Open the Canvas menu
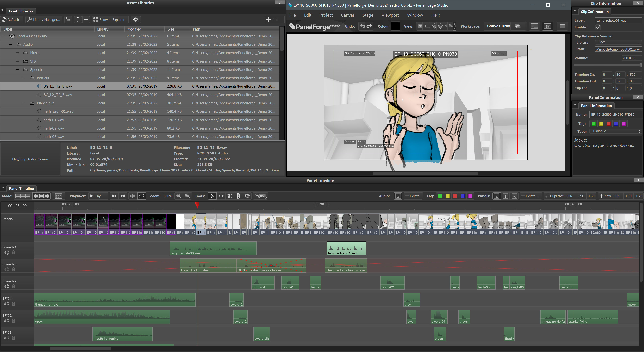The image size is (644, 352). coord(347,15)
